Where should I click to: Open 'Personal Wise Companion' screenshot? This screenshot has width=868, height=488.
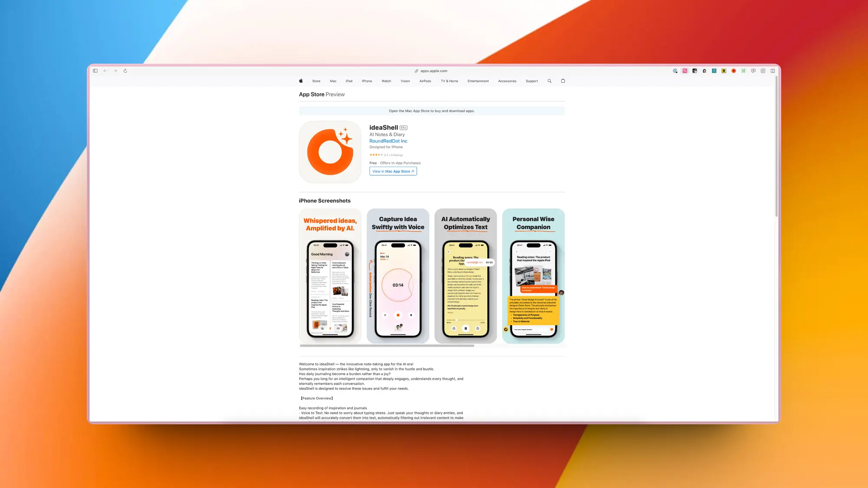pos(533,276)
